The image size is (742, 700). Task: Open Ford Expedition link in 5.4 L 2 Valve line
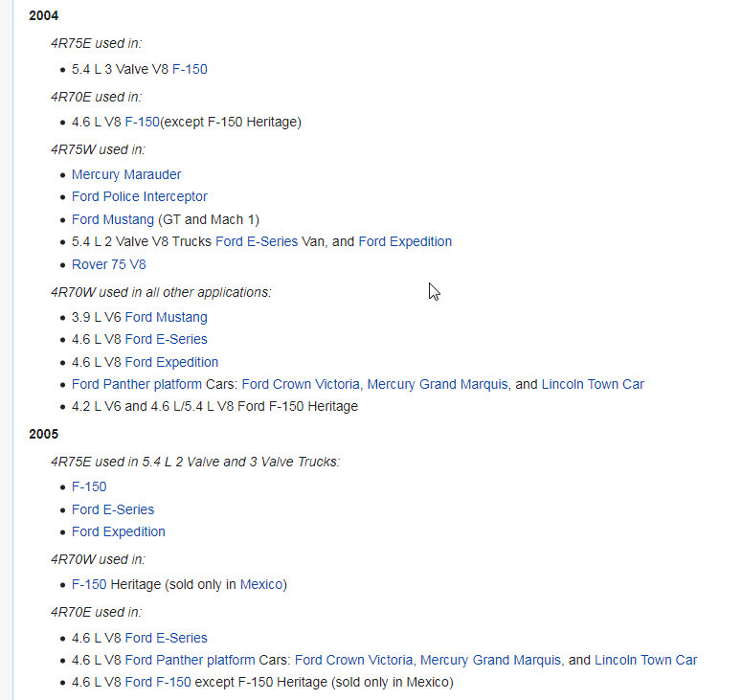(x=405, y=241)
